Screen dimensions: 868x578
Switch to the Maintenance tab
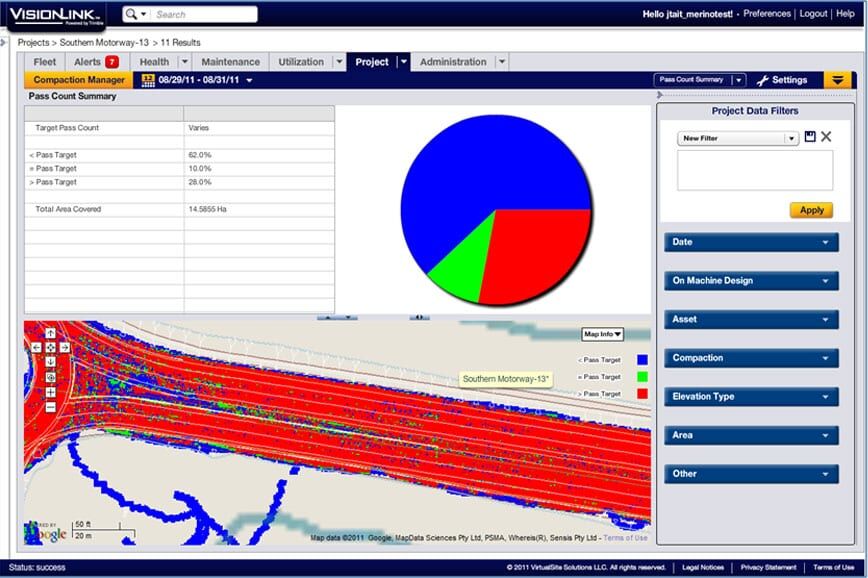(230, 62)
